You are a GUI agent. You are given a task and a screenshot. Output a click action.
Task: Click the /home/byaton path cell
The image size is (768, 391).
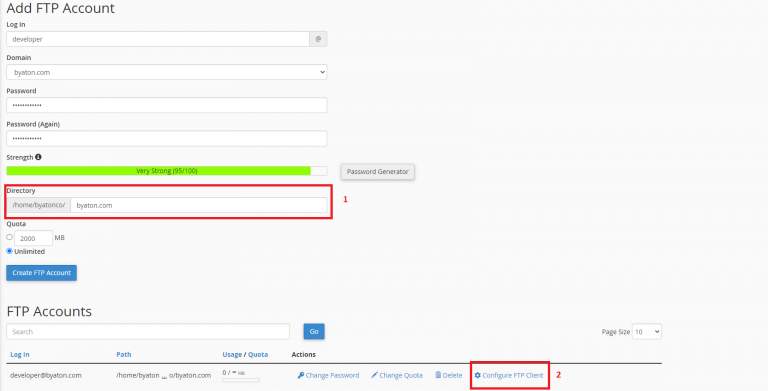tap(164, 375)
